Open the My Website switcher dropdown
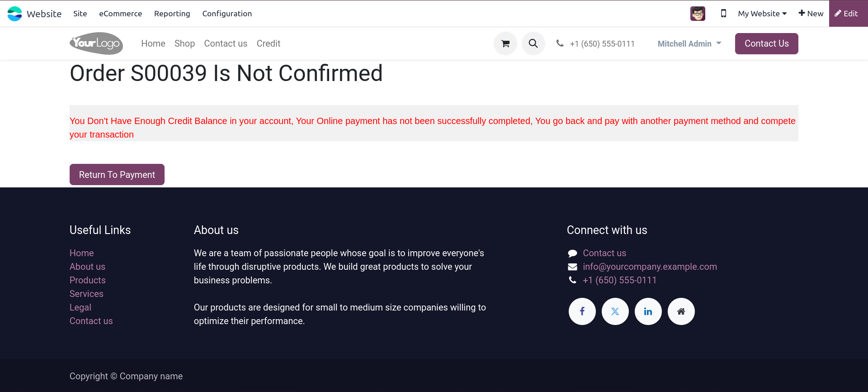Screen dimensions: 868x392 (762, 14)
